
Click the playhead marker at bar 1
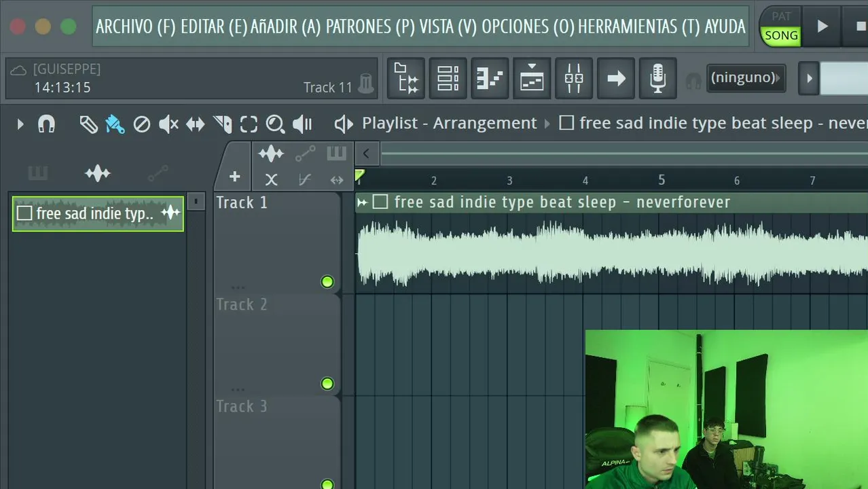360,176
